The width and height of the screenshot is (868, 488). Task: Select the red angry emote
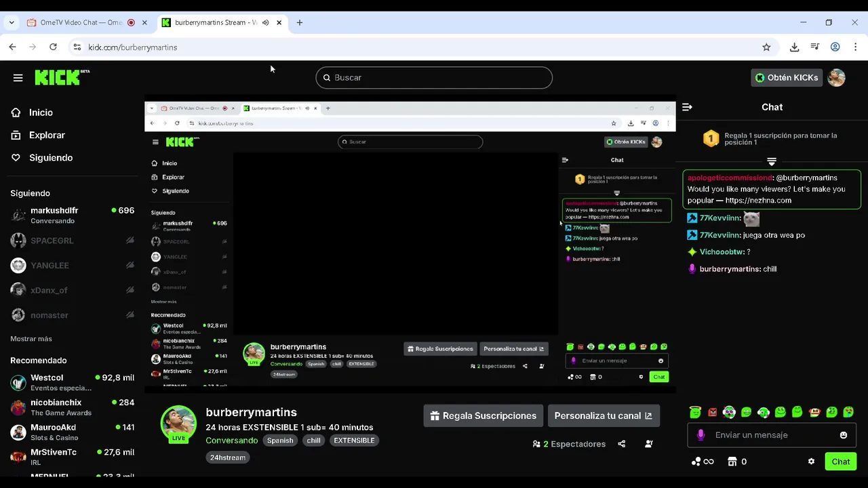(712, 412)
